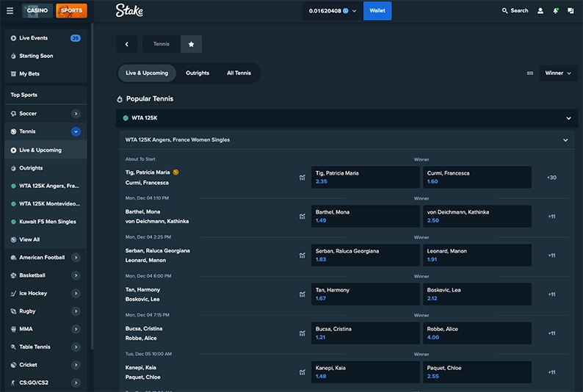Open +30 more markets for Tig match
The image size is (583, 392).
(x=551, y=178)
